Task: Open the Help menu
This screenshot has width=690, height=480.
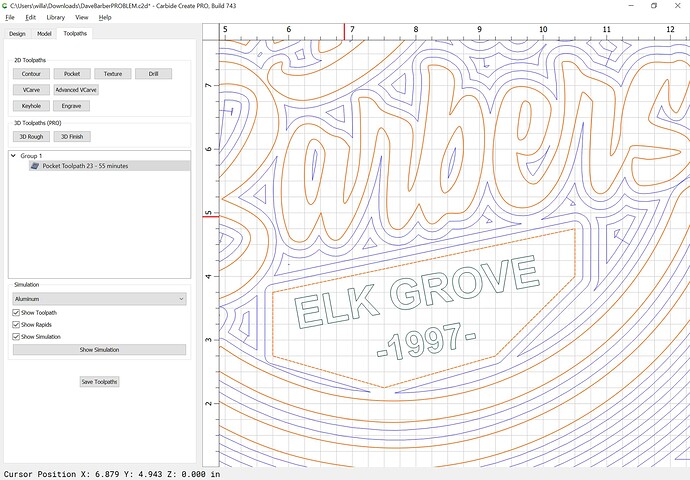Action: 105,17
